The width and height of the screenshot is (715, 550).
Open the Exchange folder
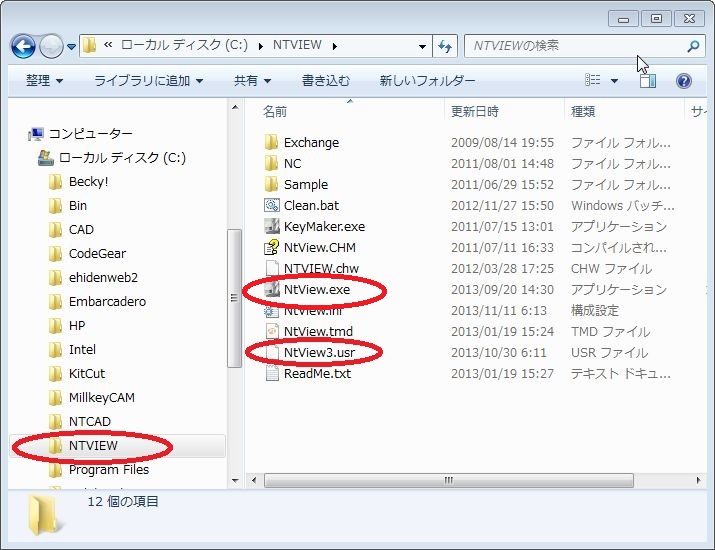pos(310,143)
